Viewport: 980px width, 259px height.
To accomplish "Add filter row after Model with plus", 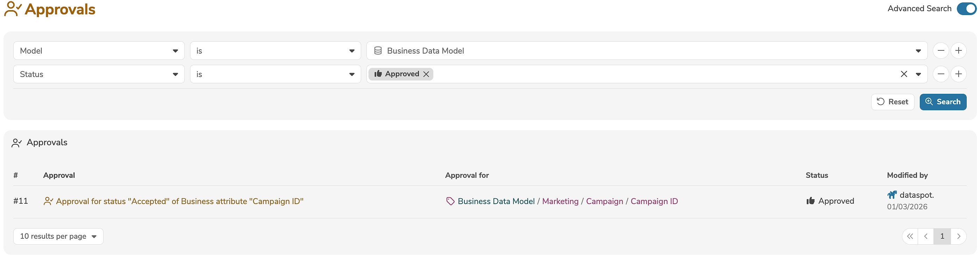I will point(958,51).
